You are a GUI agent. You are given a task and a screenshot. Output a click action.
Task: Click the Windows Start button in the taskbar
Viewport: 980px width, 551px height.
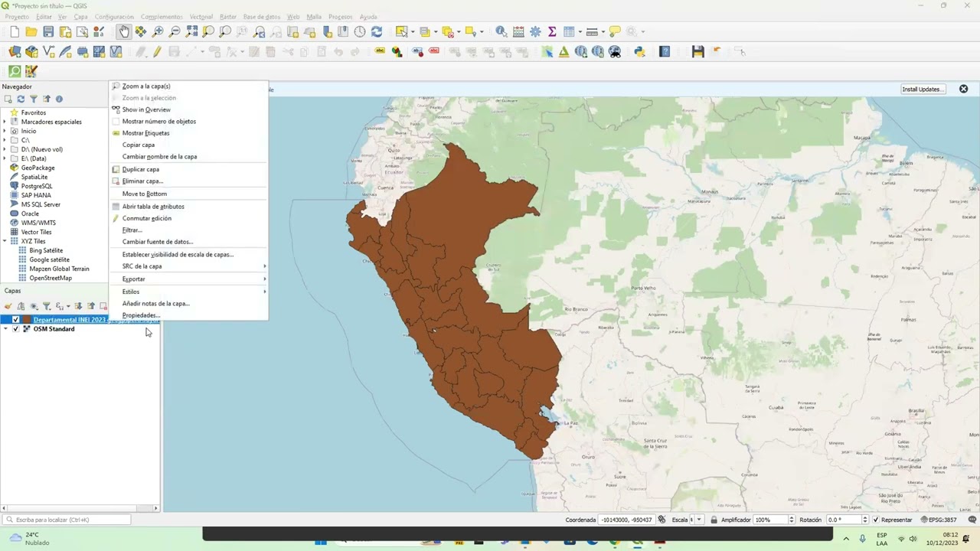(320, 542)
